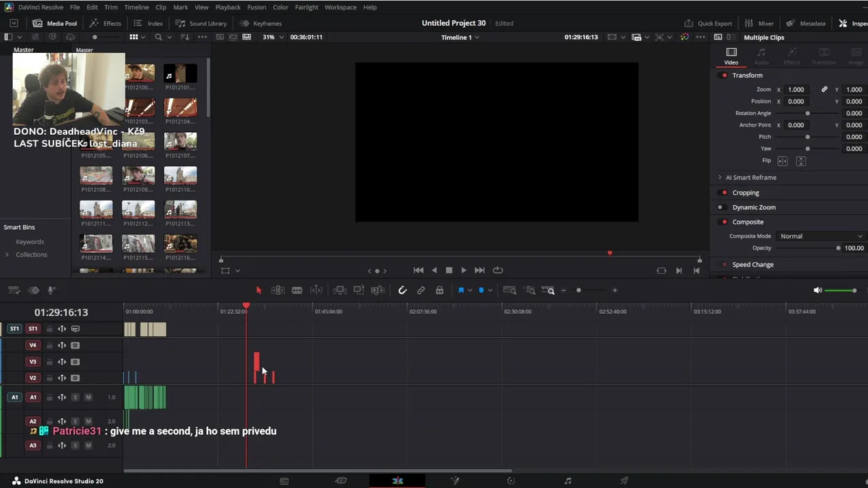Click the blue marker icon

tap(481, 290)
